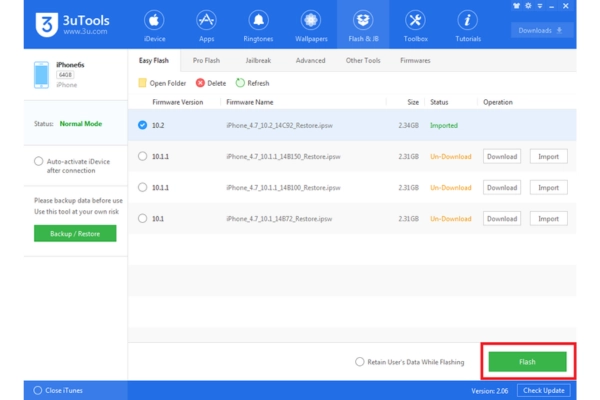This screenshot has height=400, width=600.
Task: Switch to the Jailbreak tab
Action: click(x=258, y=61)
